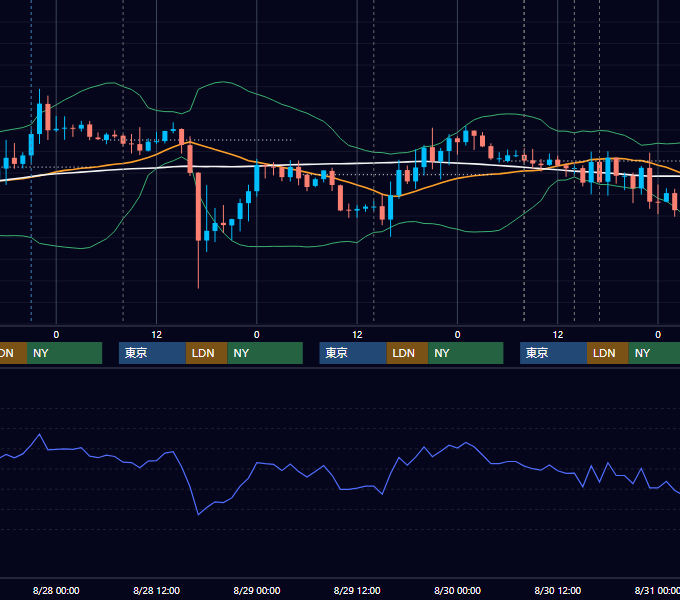The width and height of the screenshot is (680, 600).
Task: Click the hour label 0 above 8/29 00:00
Action: click(x=257, y=335)
